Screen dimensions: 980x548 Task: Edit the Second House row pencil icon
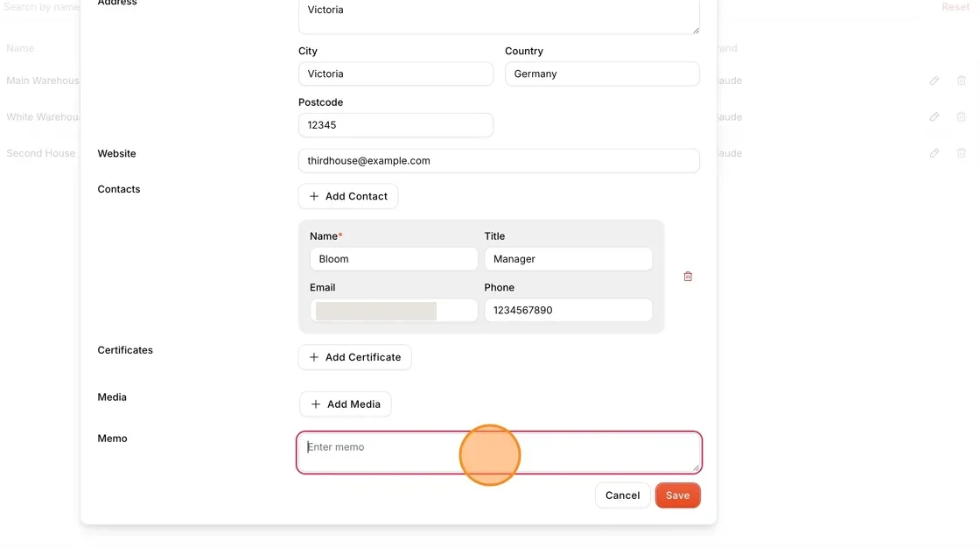(934, 153)
